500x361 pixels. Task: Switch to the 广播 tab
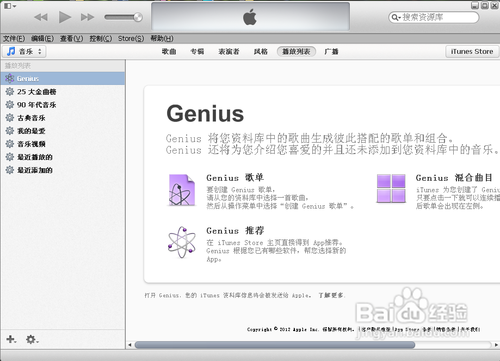[331, 51]
